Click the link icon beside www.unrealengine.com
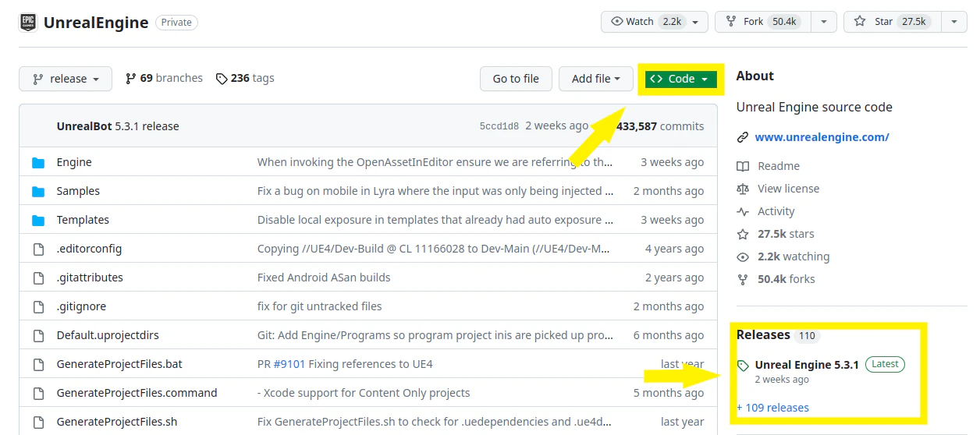 pos(743,137)
